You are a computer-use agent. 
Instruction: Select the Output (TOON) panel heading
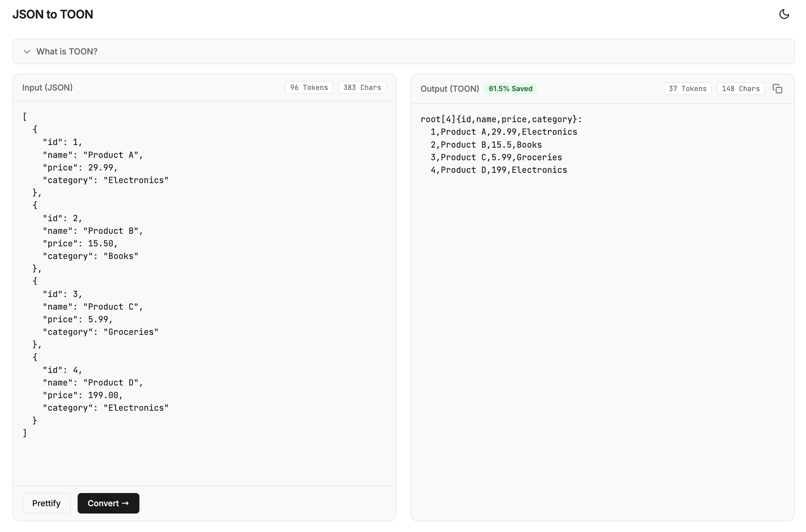tap(450, 88)
